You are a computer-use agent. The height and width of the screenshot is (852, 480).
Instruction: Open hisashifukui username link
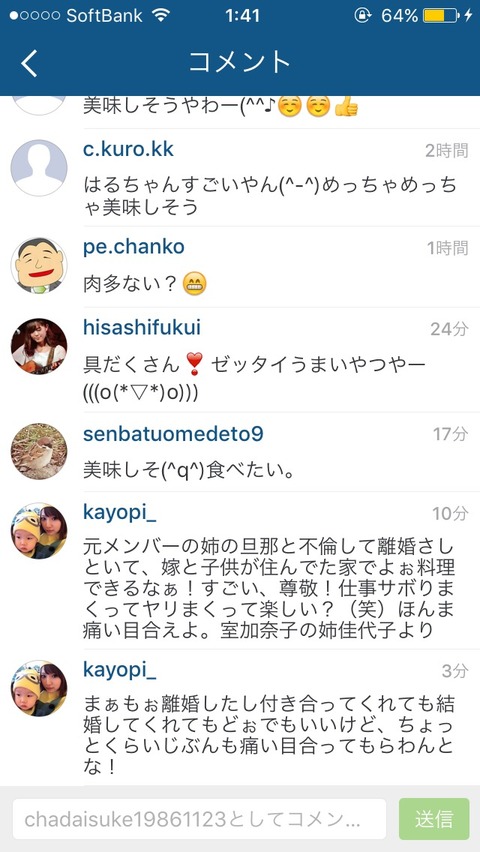click(x=142, y=328)
